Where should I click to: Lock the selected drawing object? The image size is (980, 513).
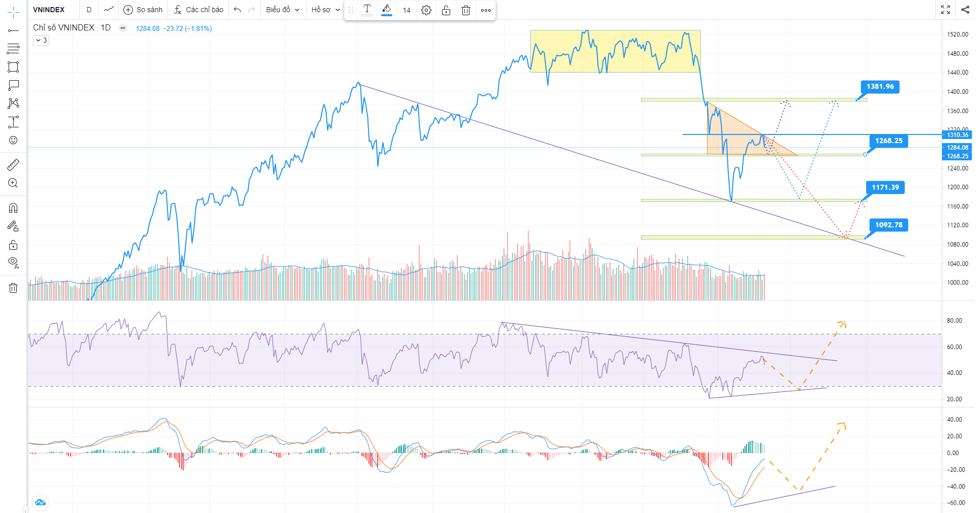tap(446, 10)
